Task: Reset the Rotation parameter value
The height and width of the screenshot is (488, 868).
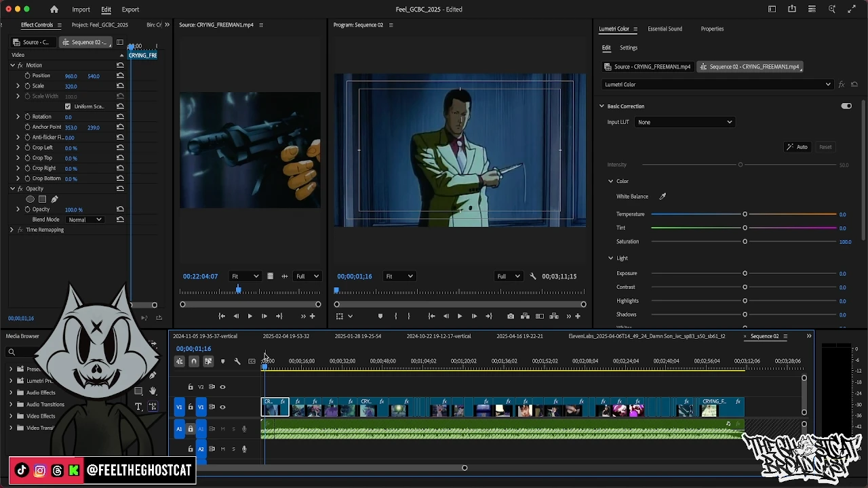Action: click(x=120, y=117)
